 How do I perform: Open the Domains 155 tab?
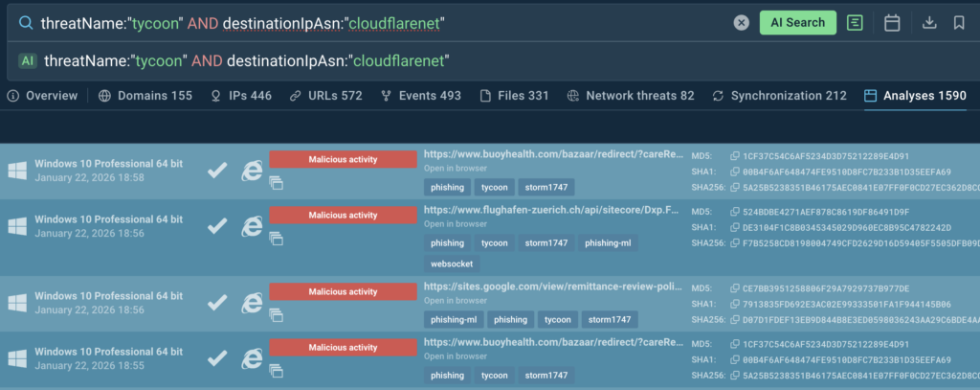point(145,96)
